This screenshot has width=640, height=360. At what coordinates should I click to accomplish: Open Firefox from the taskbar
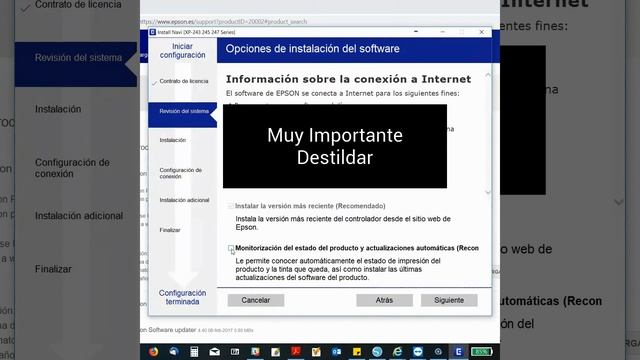point(153,351)
